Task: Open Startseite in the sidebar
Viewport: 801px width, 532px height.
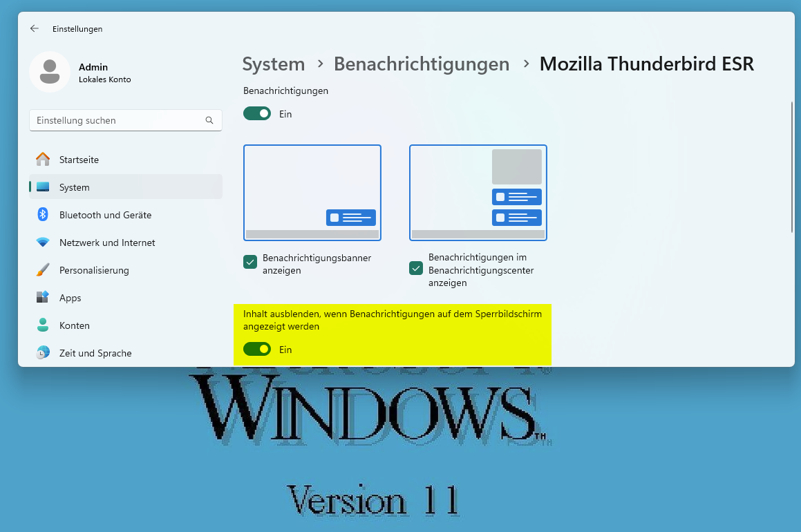Action: point(126,160)
